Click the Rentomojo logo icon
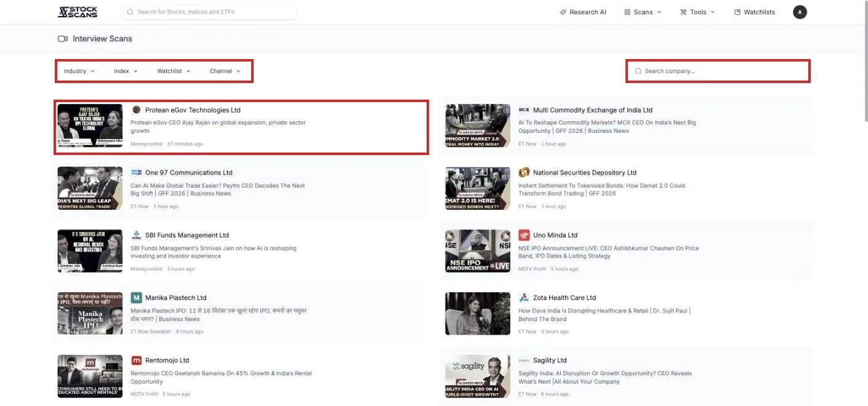Image resolution: width=868 pixels, height=406 pixels. 136,360
